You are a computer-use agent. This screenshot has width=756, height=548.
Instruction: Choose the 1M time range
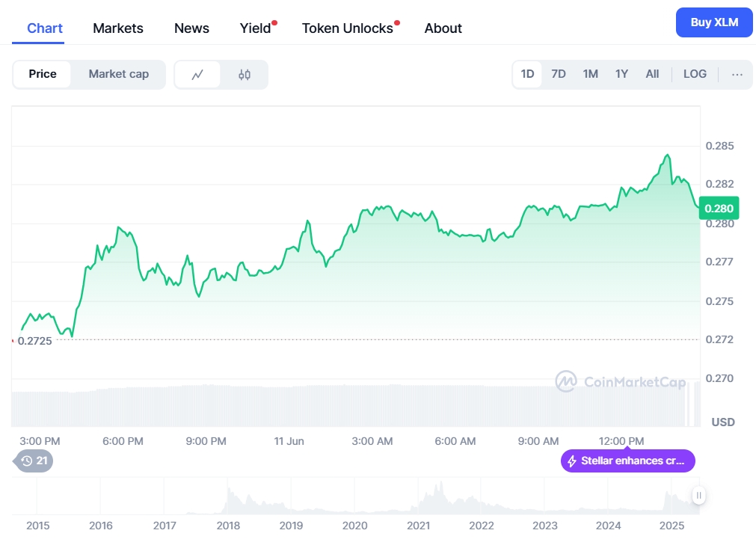590,74
